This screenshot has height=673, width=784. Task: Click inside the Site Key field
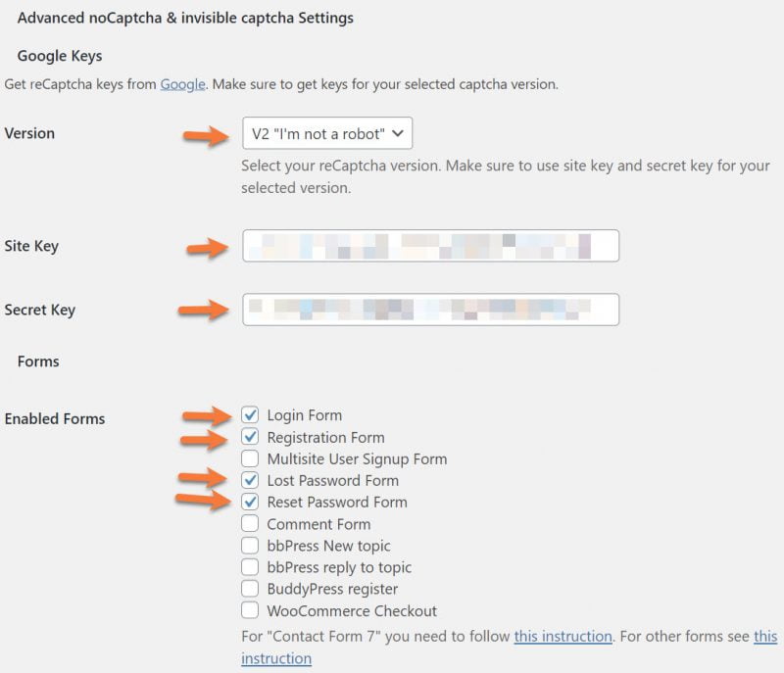(x=431, y=245)
